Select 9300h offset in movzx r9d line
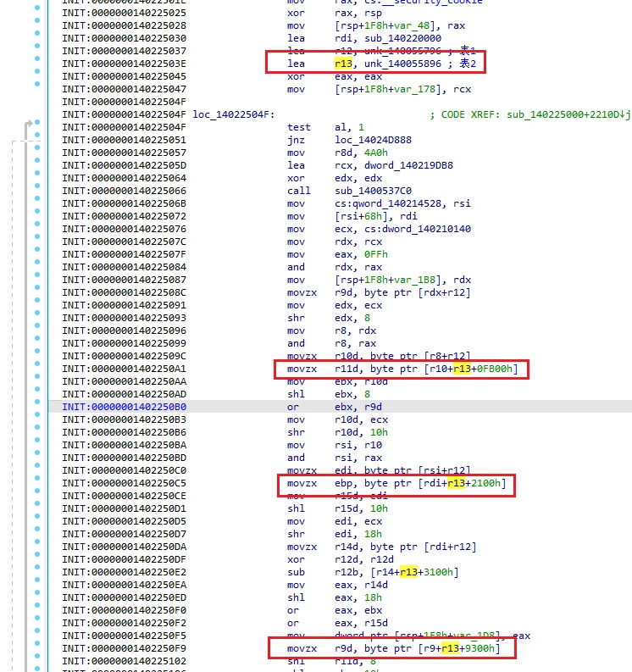 (480, 648)
